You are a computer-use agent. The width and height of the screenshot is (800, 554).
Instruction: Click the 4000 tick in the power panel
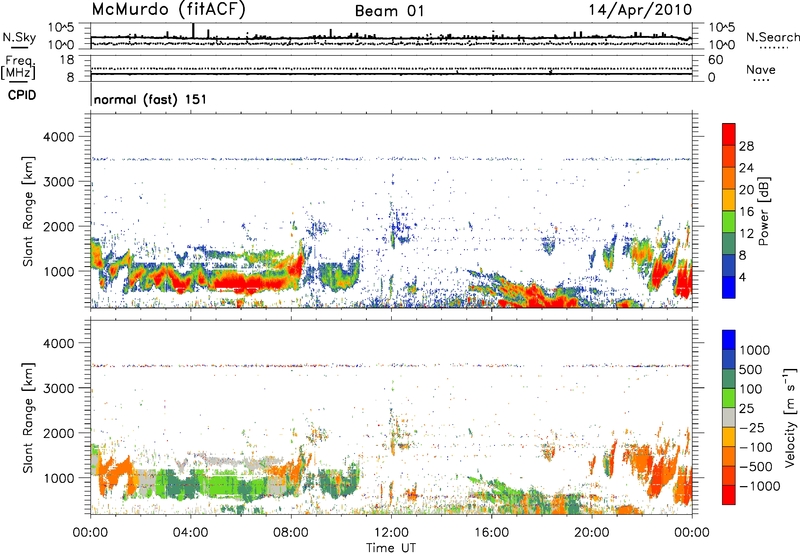[59, 137]
